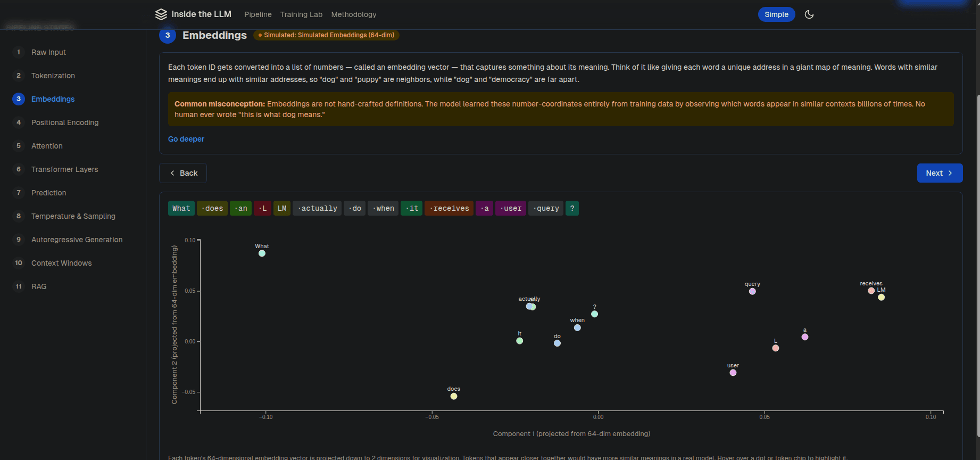Viewport: 980px width, 460px height.
Task: Highlight the 'receives' token chip
Action: click(449, 208)
